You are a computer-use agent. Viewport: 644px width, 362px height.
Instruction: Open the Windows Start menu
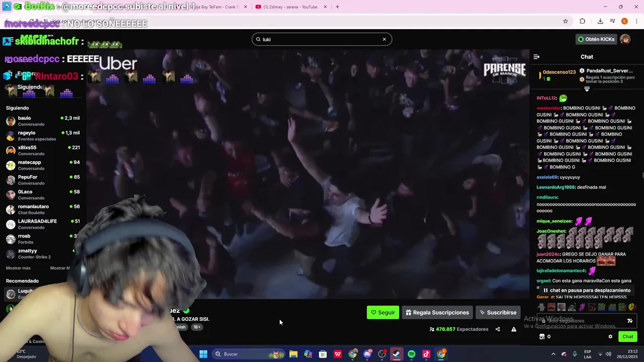203,354
